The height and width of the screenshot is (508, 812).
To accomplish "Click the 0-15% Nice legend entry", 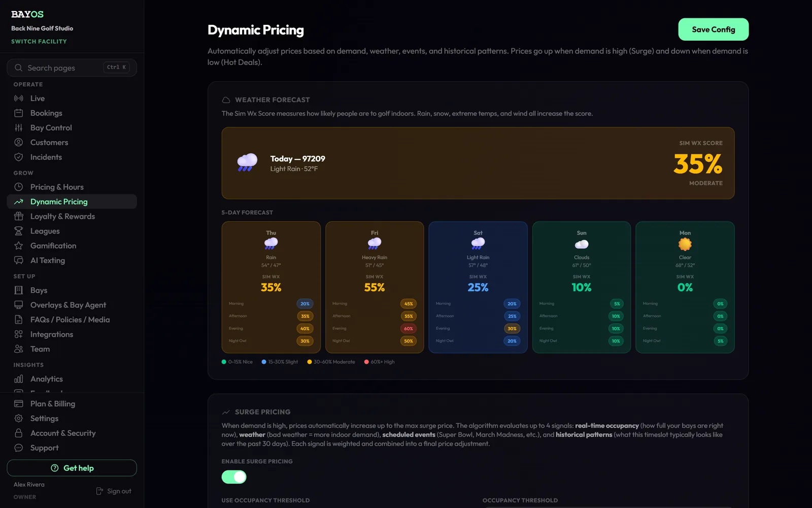I will [237, 362].
